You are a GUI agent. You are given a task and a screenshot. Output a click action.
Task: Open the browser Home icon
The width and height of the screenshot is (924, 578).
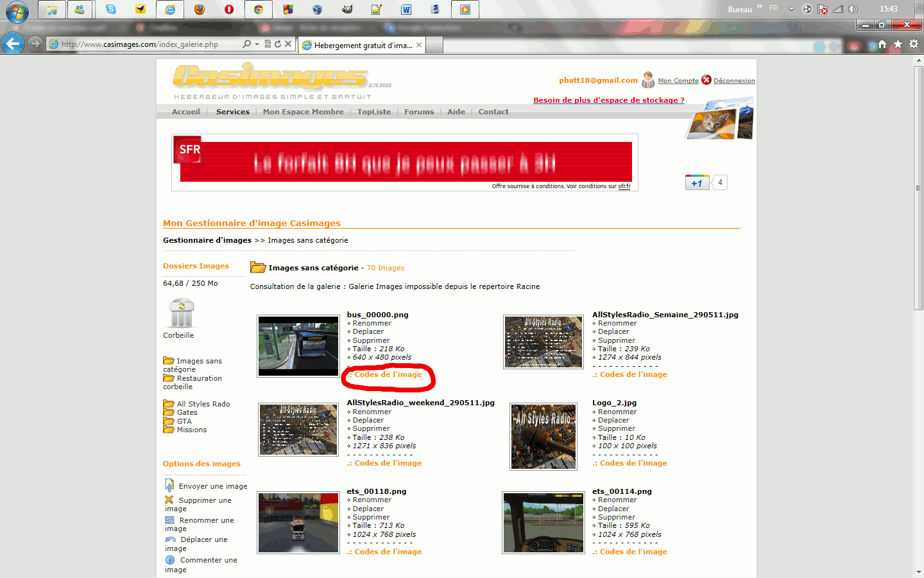click(882, 44)
